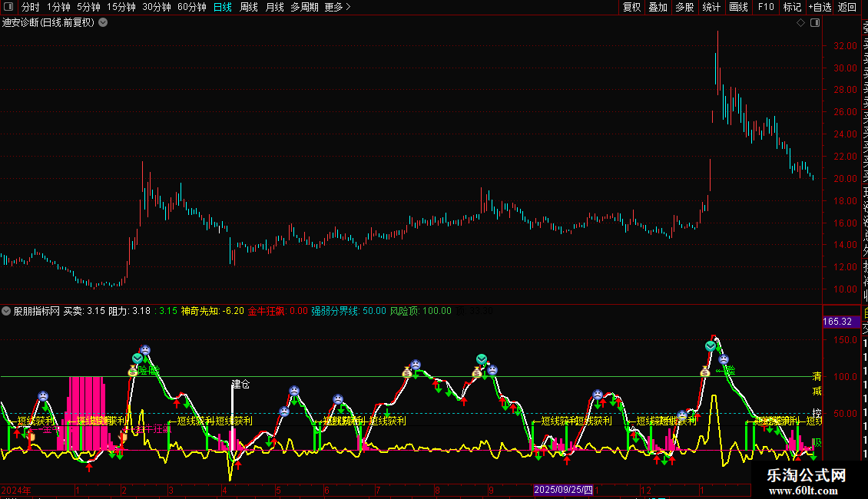
Task: Click the money bag icon near August peak
Action: [407, 372]
